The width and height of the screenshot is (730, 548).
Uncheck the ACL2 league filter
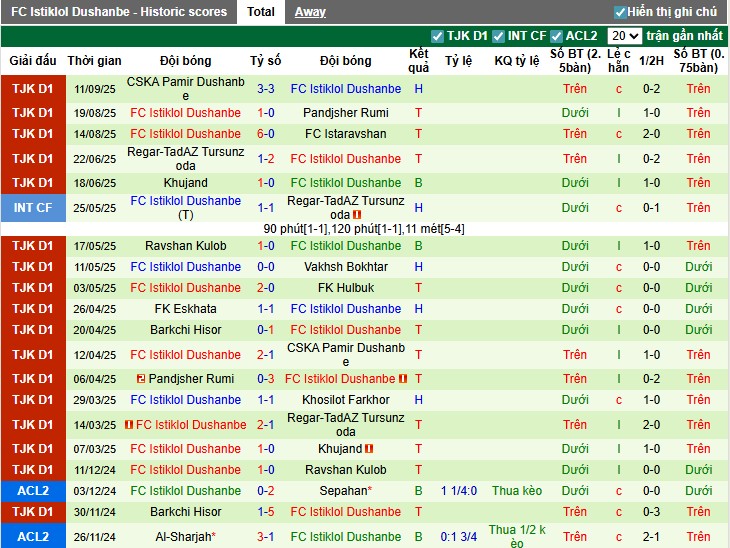(556, 36)
